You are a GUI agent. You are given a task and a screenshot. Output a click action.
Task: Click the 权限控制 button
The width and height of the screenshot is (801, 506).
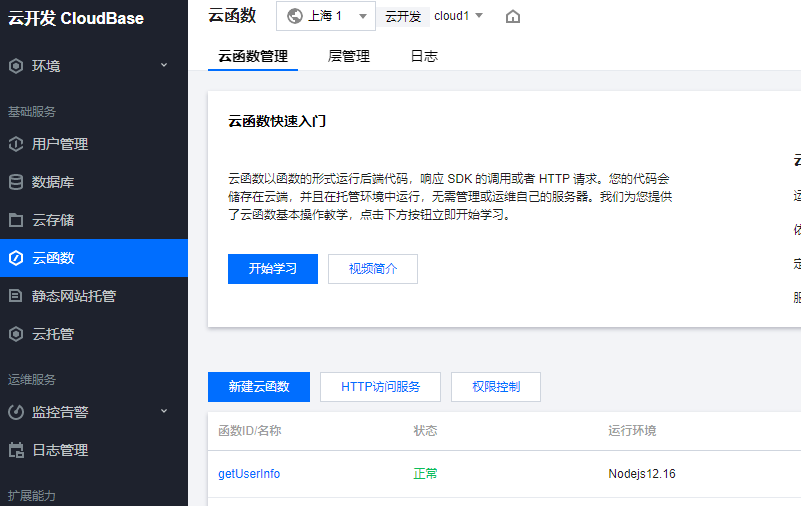[496, 387]
